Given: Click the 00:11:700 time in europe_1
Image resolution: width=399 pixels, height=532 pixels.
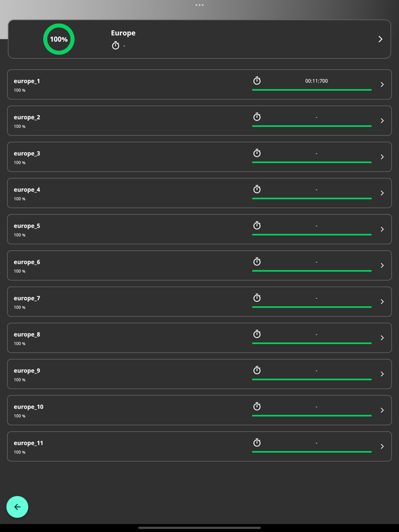Looking at the screenshot, I should pos(317,81).
